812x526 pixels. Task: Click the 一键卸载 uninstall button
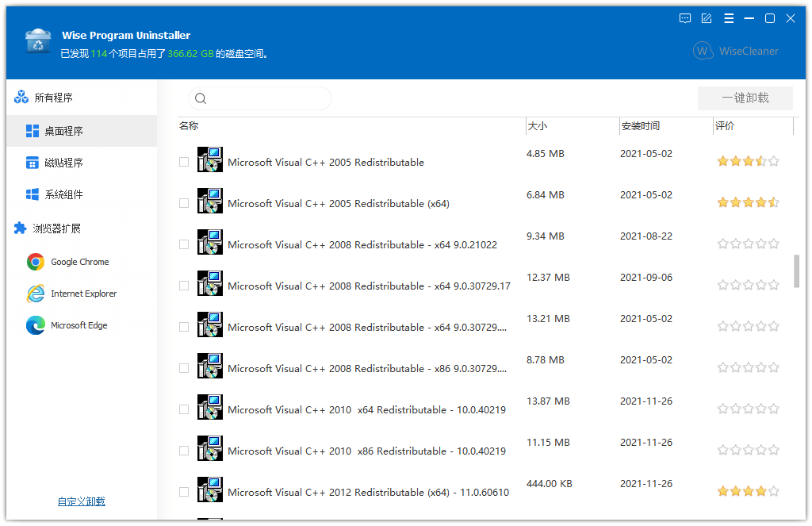(x=745, y=98)
